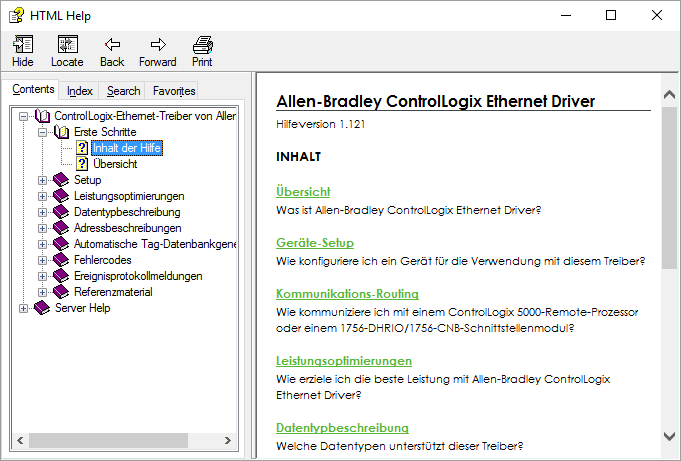The image size is (681, 461).
Task: Click the purple book icon beside Leistungsoptimierungen
Action: (61, 196)
